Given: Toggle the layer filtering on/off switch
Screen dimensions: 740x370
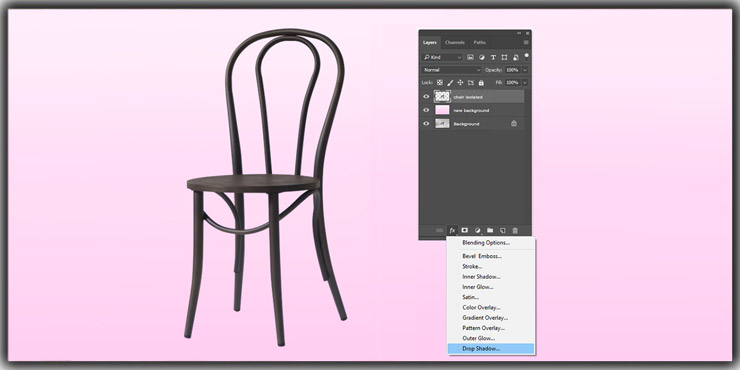Looking at the screenshot, I should (x=526, y=56).
